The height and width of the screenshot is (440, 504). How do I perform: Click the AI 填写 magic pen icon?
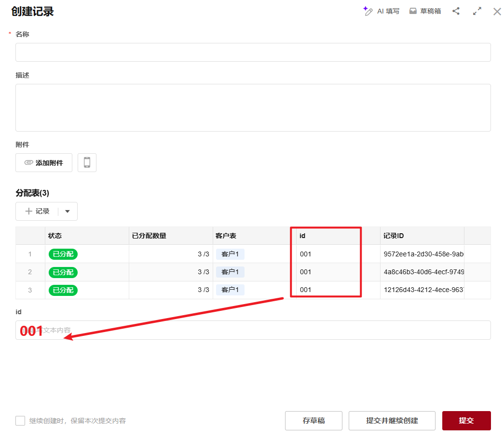368,11
